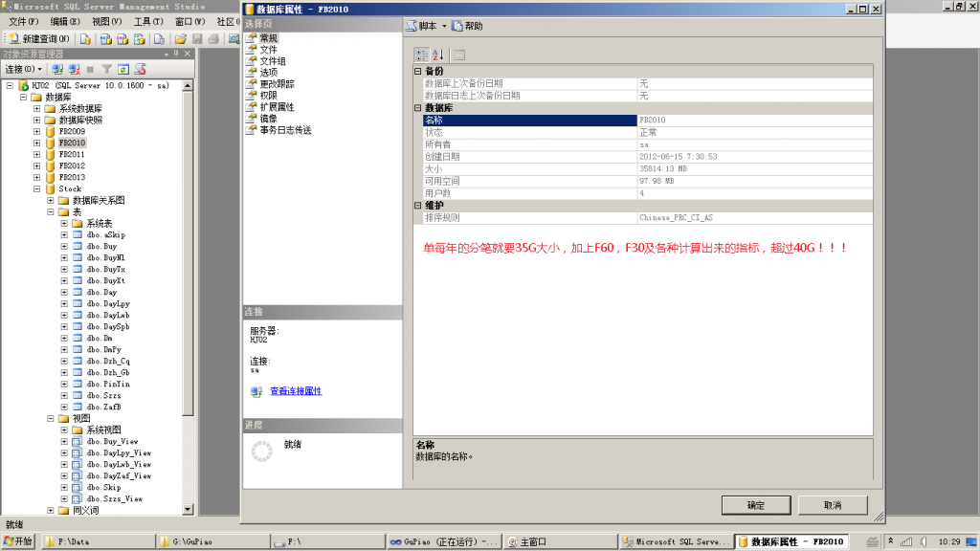
Task: Open the 窗口(W) menu
Action: tap(190, 22)
